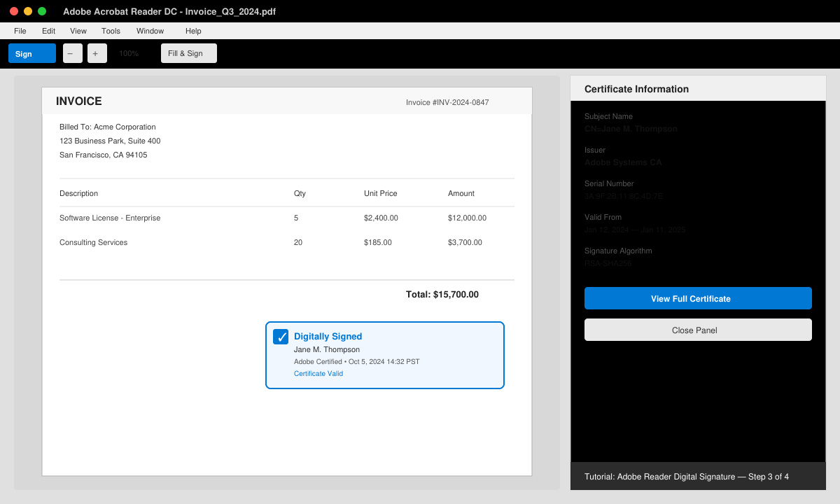
Task: Click the View Full Certificate button
Action: [698, 298]
